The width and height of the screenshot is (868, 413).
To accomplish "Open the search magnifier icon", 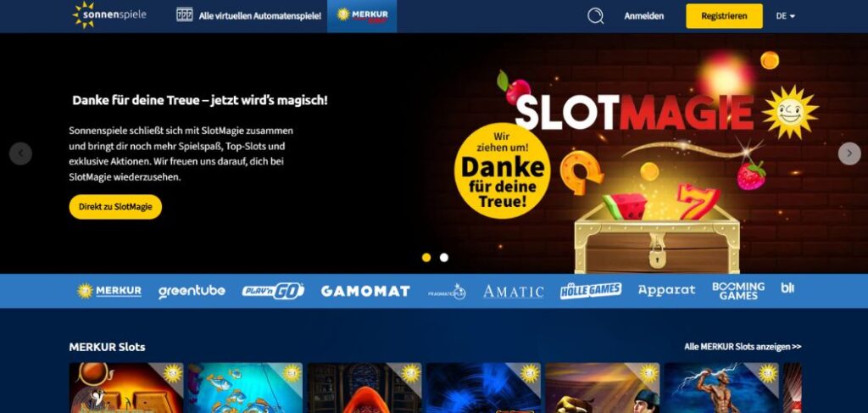I will 596,16.
